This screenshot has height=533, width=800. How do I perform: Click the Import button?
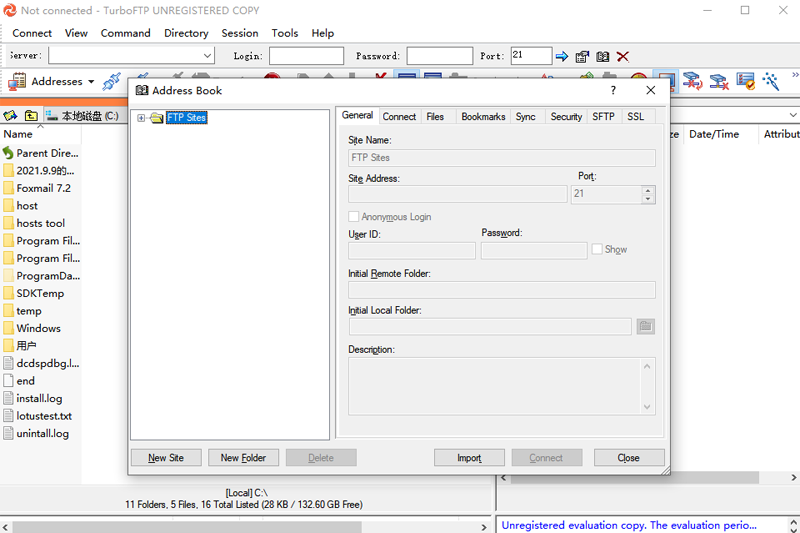(x=469, y=458)
